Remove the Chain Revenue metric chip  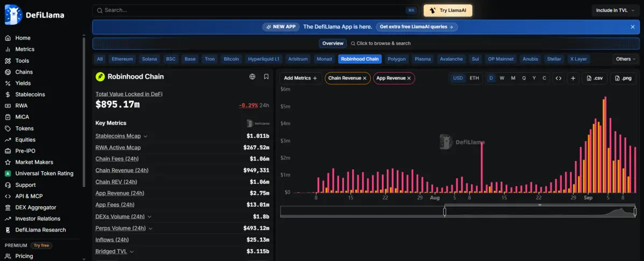point(364,78)
